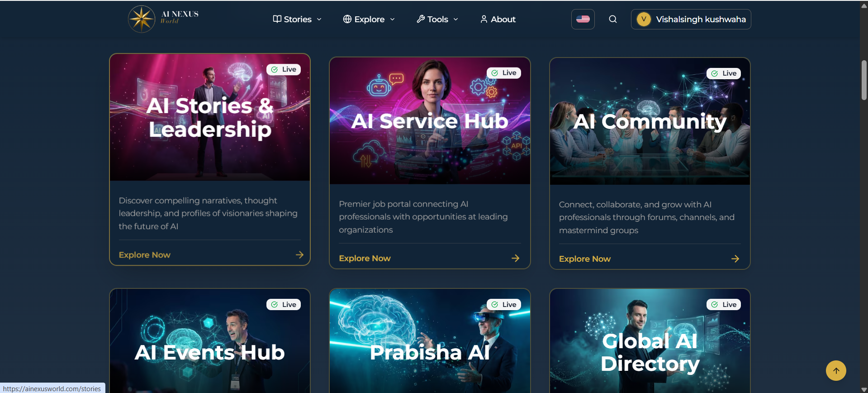This screenshot has height=393, width=868.
Task: Open Vishalsingh kushwaha profile menu
Action: pyautogui.click(x=691, y=19)
